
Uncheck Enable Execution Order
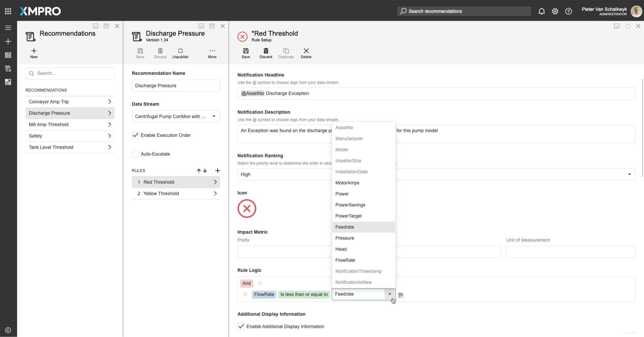136,135
